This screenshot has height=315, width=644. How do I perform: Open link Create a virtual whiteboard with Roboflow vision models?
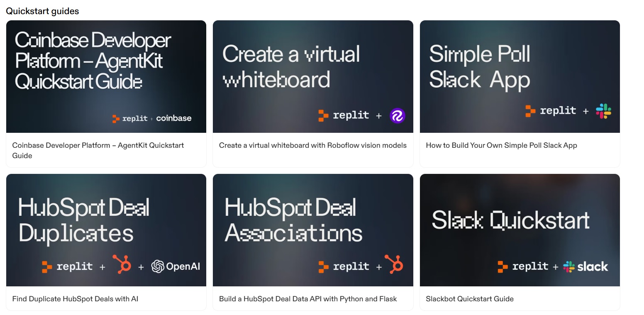(x=313, y=145)
